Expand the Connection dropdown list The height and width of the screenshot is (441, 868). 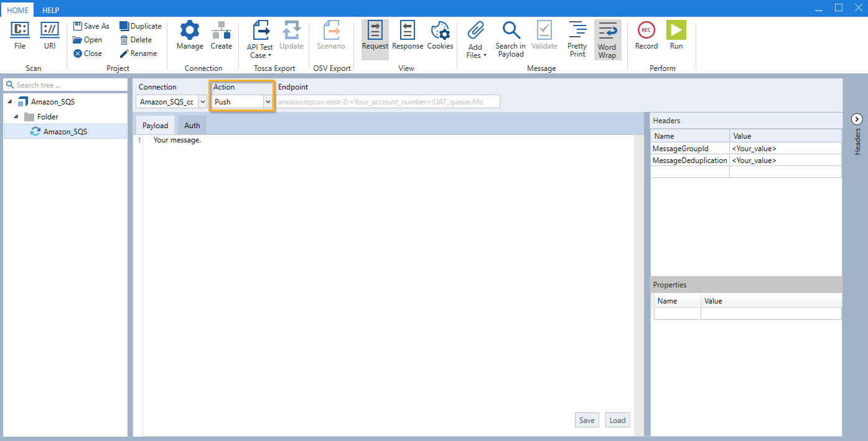tap(202, 101)
